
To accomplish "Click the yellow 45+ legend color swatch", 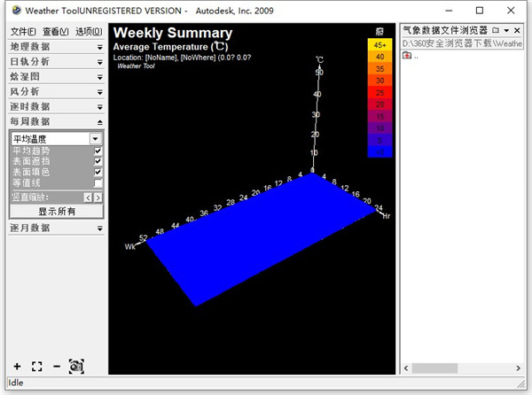I will point(379,44).
